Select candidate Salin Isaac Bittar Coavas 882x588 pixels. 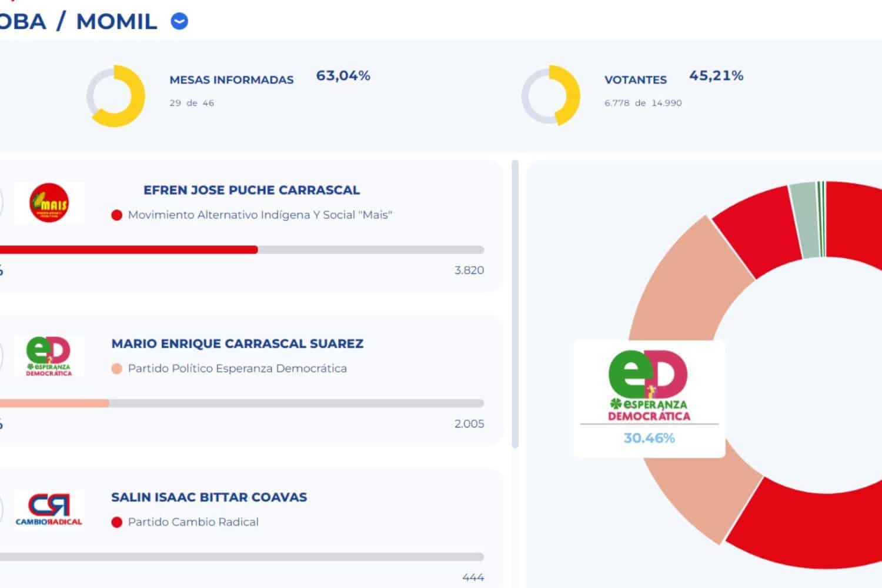point(209,497)
